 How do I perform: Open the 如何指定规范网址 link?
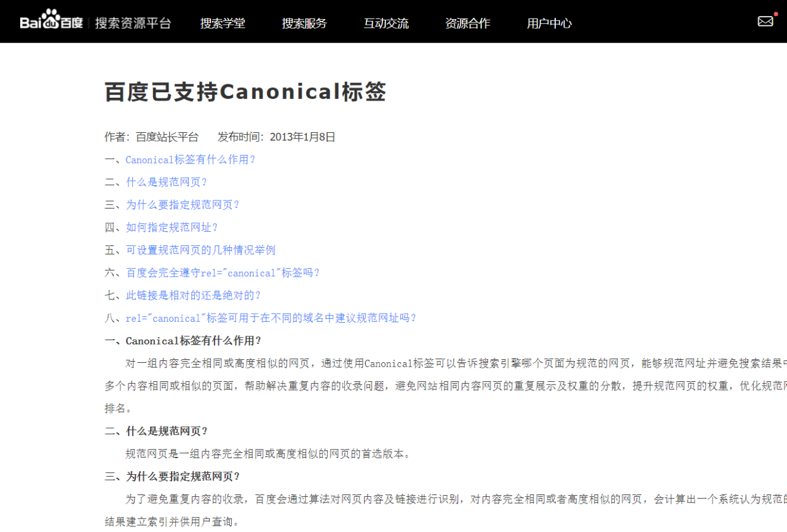click(172, 227)
